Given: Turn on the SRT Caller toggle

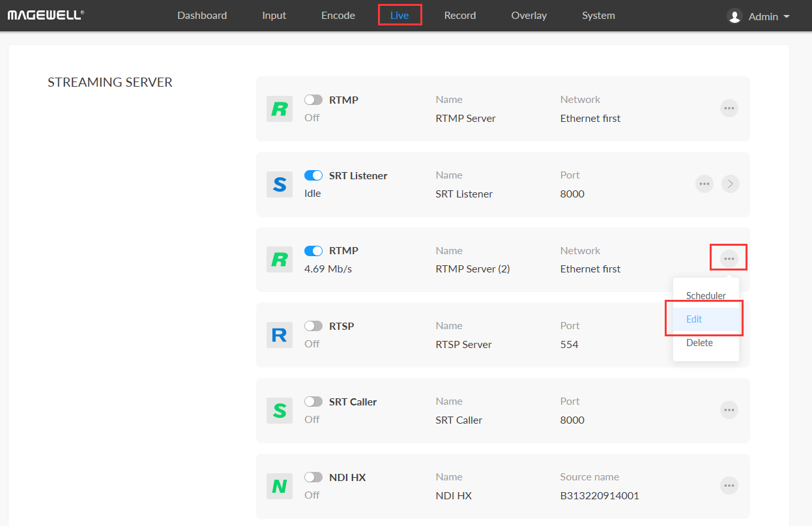Looking at the screenshot, I should click(x=313, y=402).
